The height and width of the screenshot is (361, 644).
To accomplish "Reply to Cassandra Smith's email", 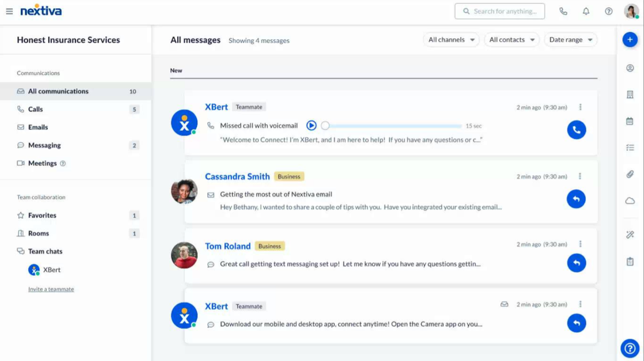I will click(576, 199).
